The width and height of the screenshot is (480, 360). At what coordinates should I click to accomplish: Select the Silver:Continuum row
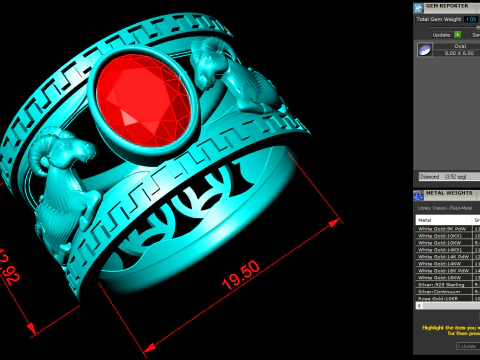444,292
